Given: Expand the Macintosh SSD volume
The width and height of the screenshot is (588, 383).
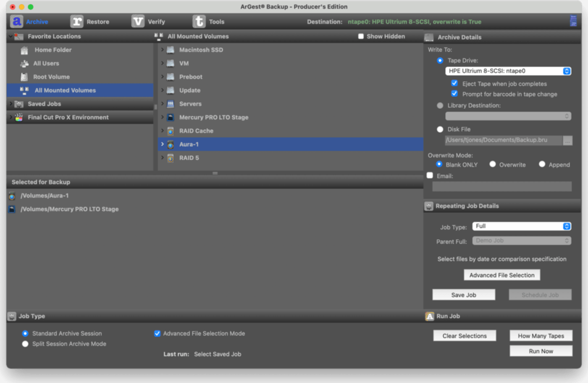Looking at the screenshot, I should (x=163, y=50).
